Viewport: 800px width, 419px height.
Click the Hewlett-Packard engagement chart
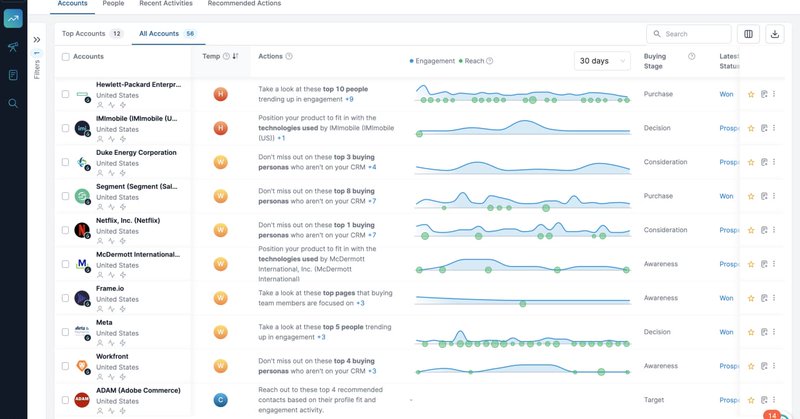click(522, 94)
